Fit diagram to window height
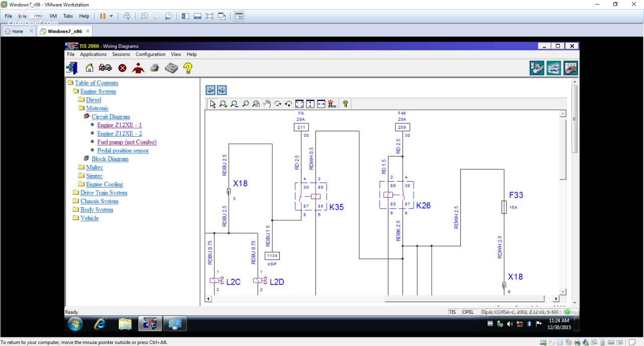The width and height of the screenshot is (644, 346). tap(310, 104)
